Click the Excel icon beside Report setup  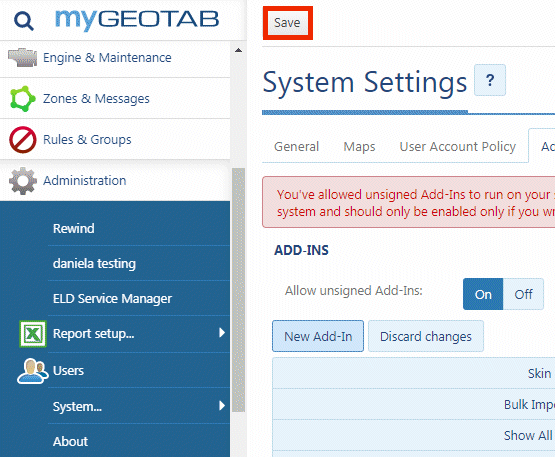point(33,333)
